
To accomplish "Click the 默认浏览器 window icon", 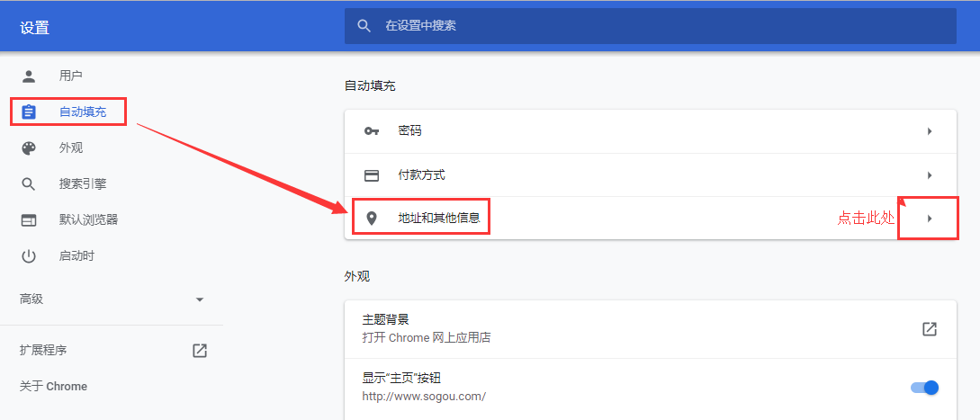I will [x=29, y=220].
